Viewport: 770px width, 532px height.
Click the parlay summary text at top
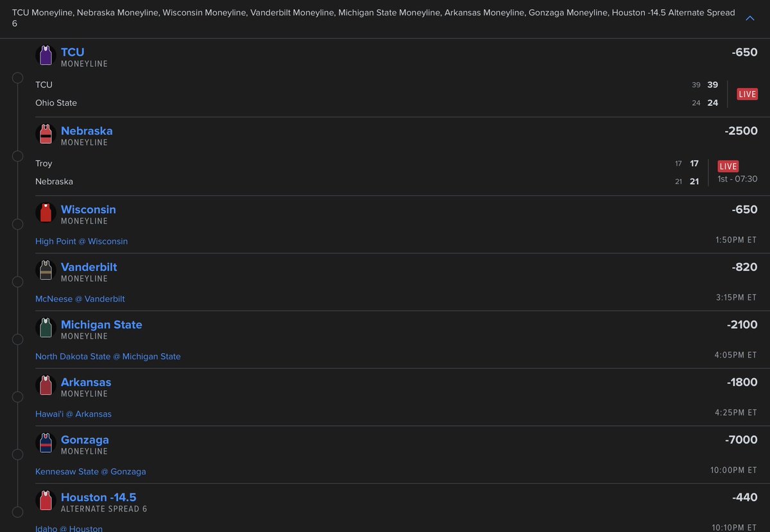point(373,18)
